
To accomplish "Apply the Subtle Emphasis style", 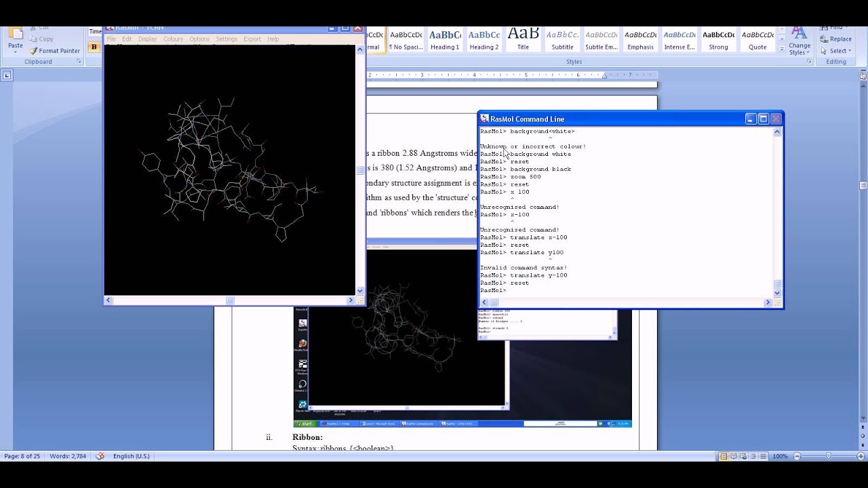I will pos(601,40).
